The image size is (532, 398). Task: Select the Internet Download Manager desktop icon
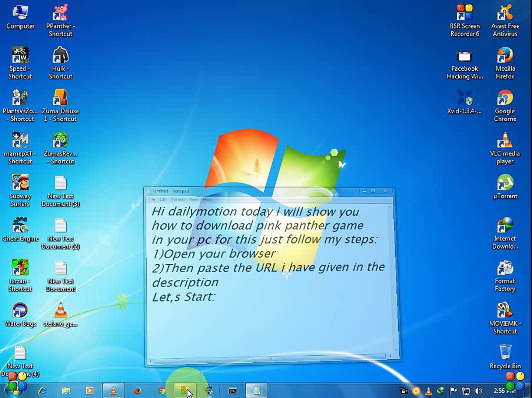(505, 234)
